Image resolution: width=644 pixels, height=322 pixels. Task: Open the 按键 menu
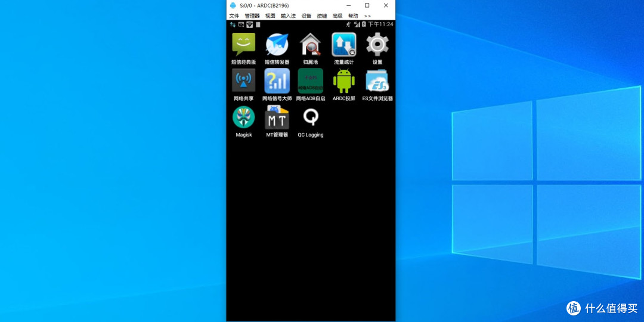[x=322, y=16]
